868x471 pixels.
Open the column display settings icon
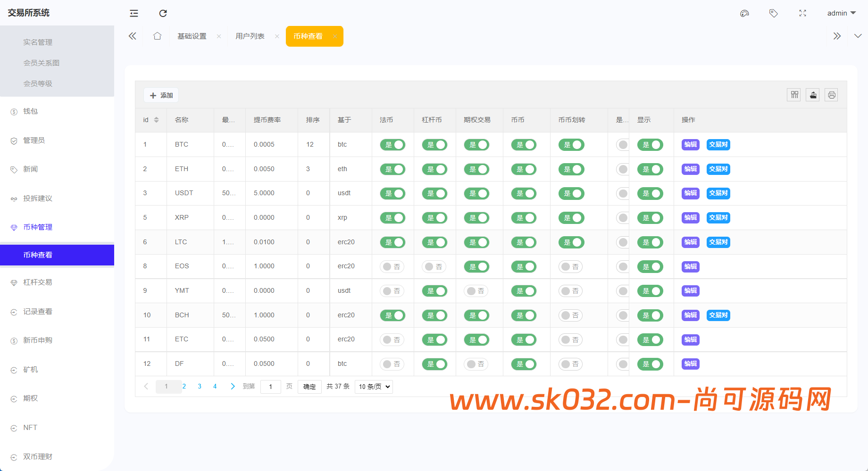click(793, 94)
